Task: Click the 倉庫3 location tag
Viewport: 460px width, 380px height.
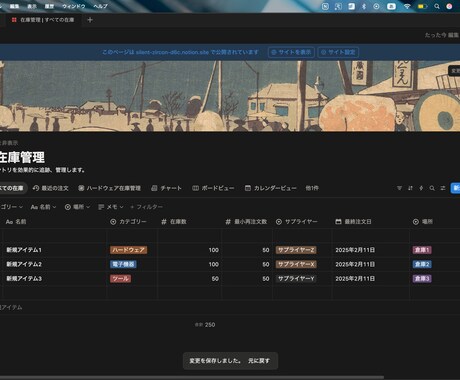Action: 422,279
